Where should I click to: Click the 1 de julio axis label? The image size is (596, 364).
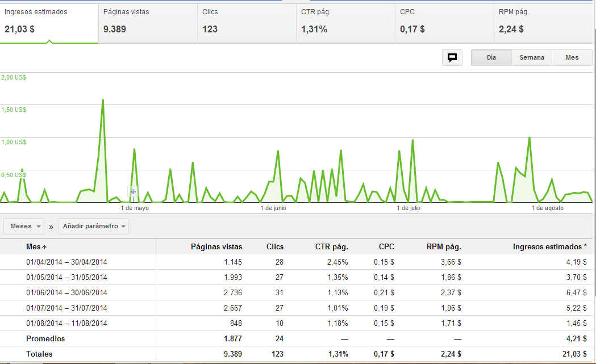tap(409, 208)
